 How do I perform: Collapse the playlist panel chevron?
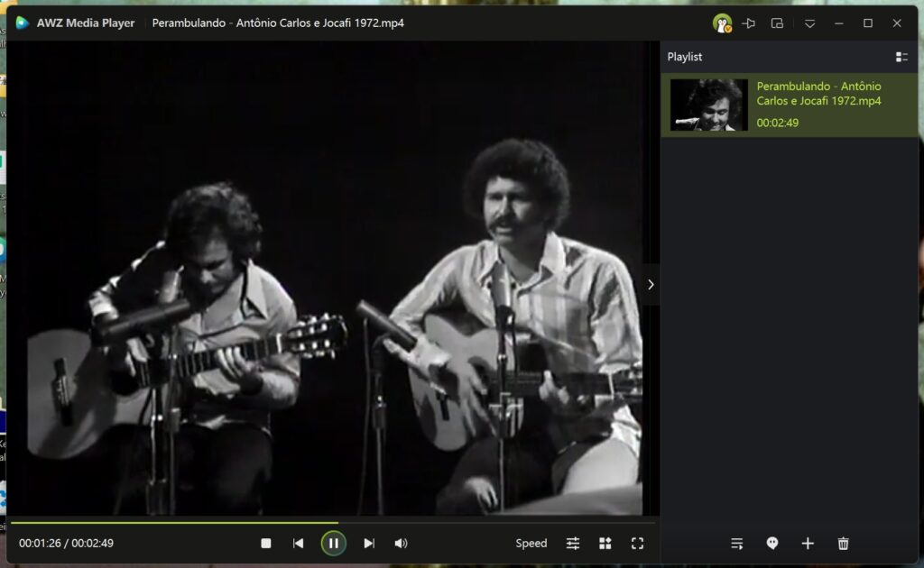tap(651, 285)
